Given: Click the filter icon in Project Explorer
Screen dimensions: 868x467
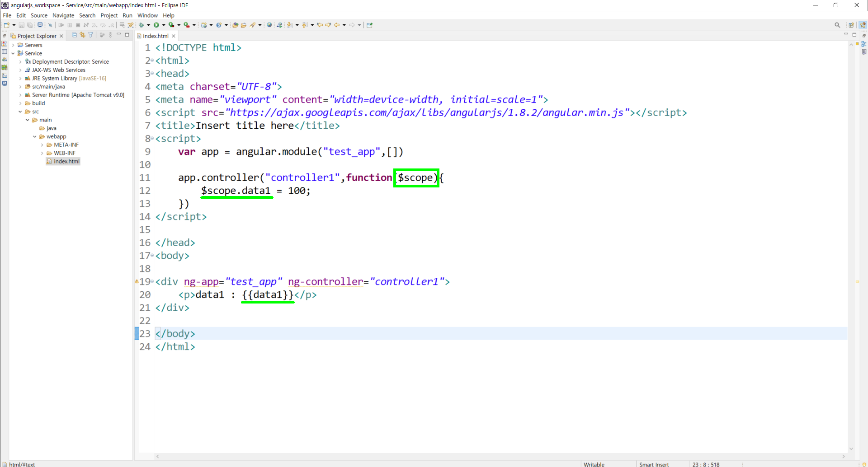Looking at the screenshot, I should 90,35.
